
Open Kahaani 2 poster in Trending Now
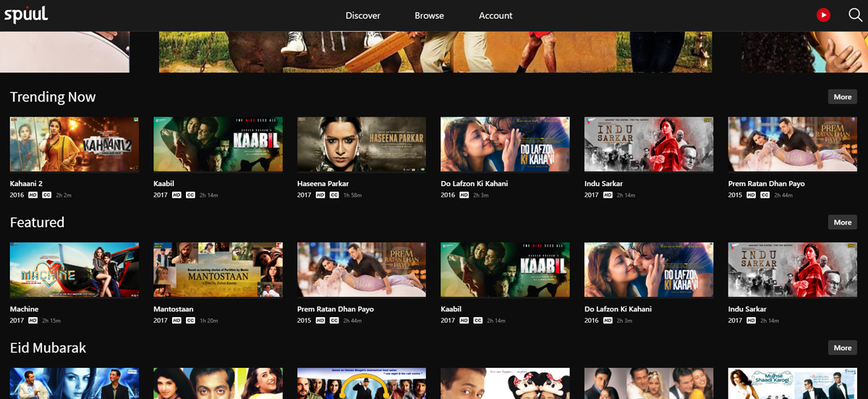click(75, 144)
